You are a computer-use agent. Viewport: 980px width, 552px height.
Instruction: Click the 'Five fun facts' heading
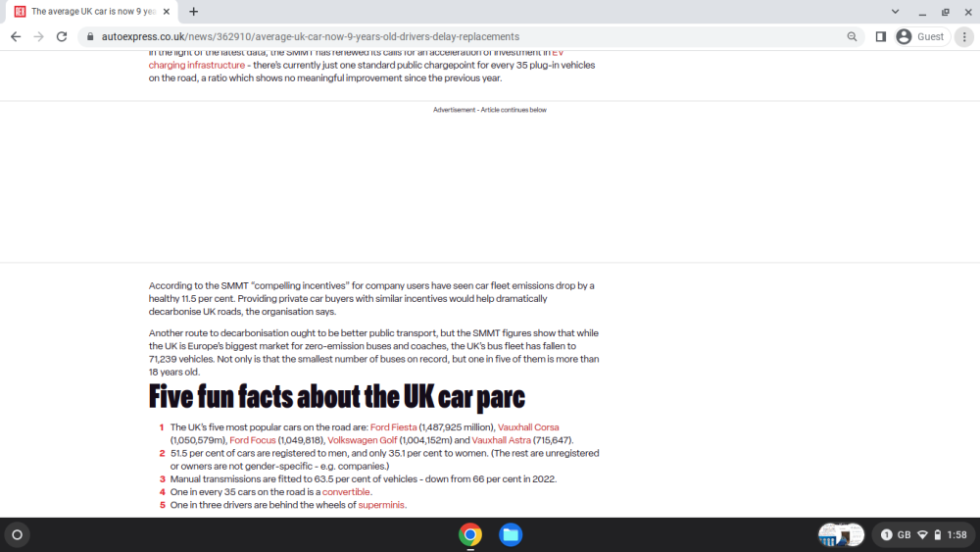[337, 397]
